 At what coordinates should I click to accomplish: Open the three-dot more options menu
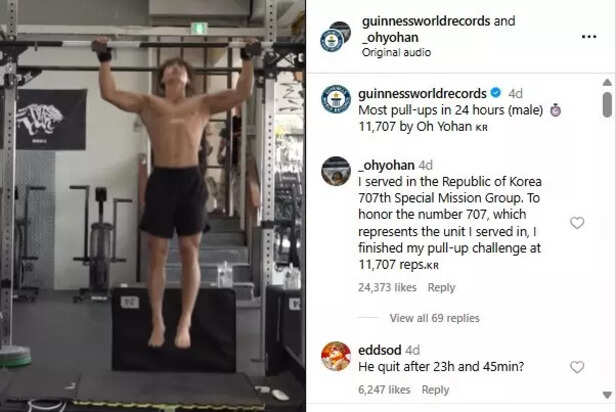tap(588, 37)
